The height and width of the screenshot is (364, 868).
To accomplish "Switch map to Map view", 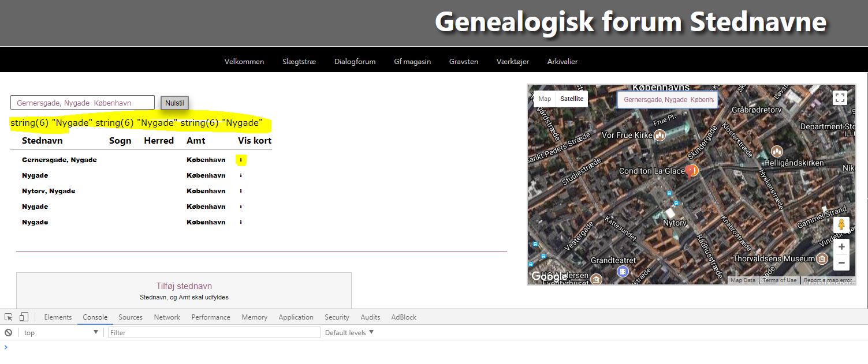I will pos(545,99).
